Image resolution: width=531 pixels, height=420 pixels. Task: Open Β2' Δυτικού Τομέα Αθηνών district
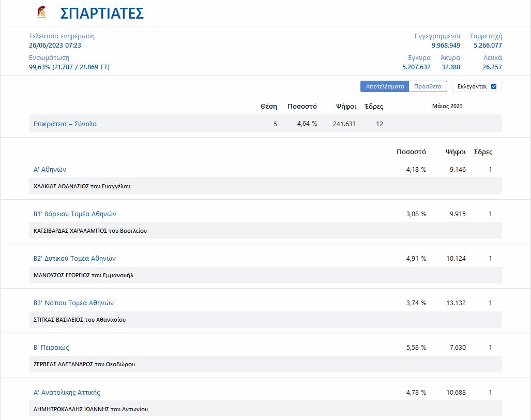(x=74, y=259)
